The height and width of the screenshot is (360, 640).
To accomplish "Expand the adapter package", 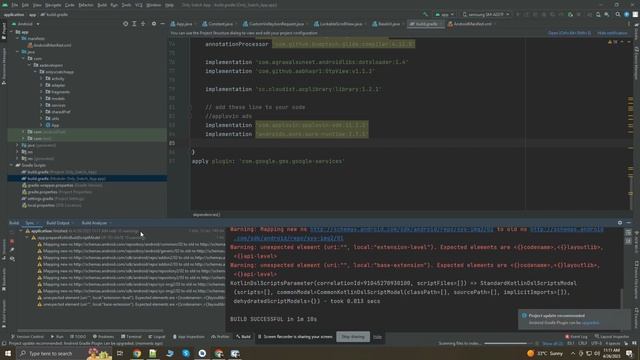I will click(41, 85).
